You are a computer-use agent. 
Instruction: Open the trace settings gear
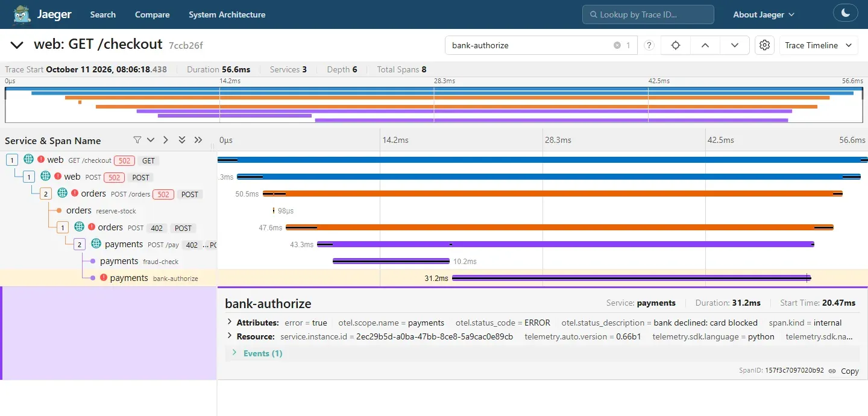765,45
